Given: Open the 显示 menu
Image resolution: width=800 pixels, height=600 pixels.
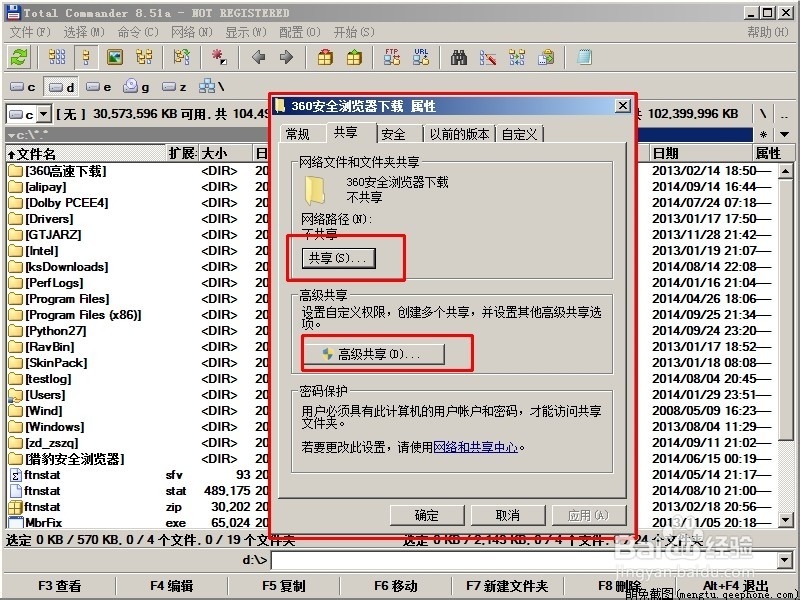Looking at the screenshot, I should (x=246, y=32).
